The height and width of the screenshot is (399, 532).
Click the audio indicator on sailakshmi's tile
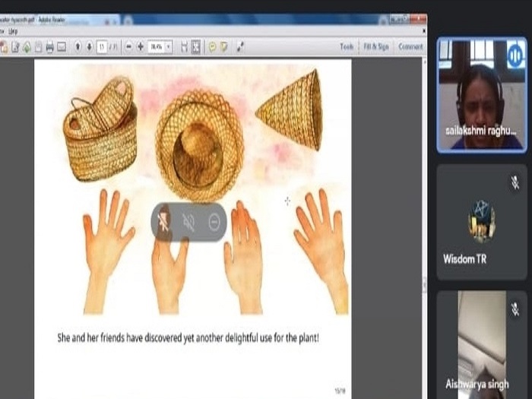point(515,55)
